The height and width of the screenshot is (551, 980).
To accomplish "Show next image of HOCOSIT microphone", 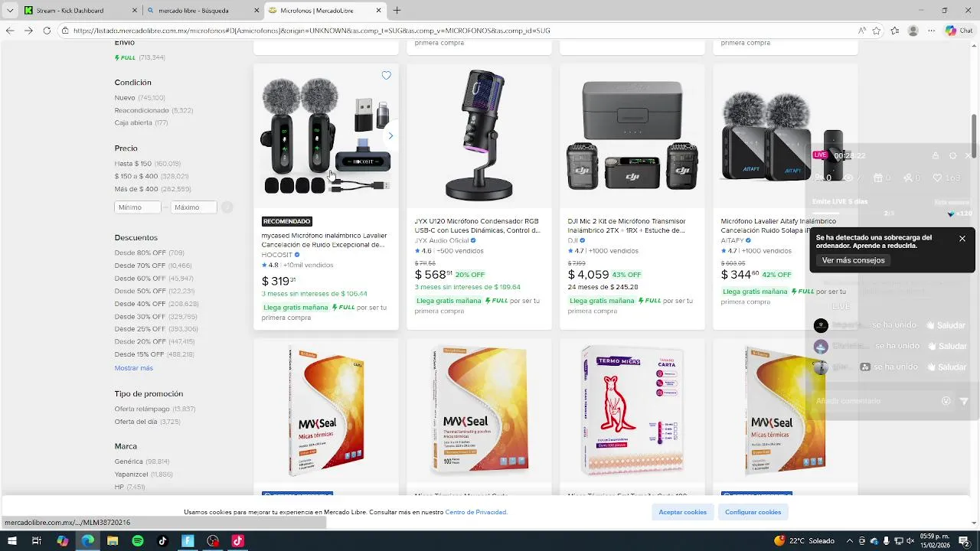I will pos(390,135).
